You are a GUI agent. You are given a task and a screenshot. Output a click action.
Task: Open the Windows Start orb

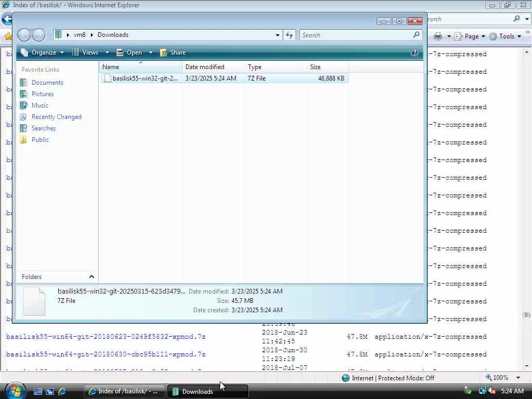click(15, 391)
